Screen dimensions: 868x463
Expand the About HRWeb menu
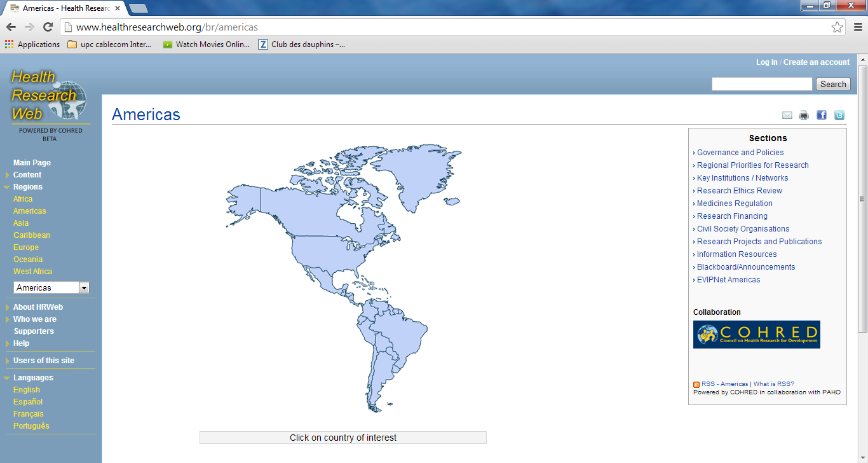pyautogui.click(x=37, y=307)
